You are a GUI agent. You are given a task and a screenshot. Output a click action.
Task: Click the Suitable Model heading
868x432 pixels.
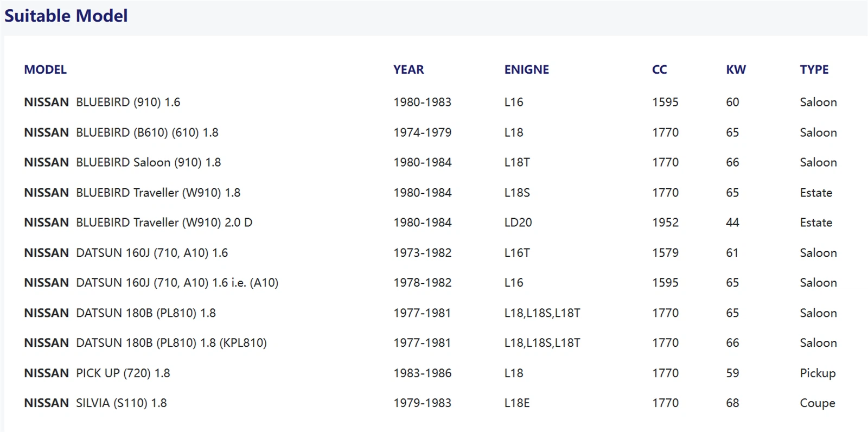click(x=66, y=16)
